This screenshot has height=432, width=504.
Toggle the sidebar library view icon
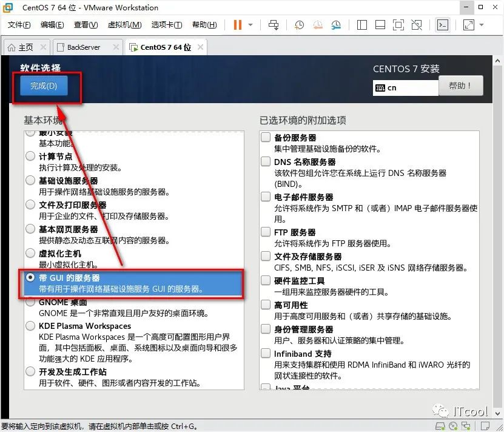362,25
